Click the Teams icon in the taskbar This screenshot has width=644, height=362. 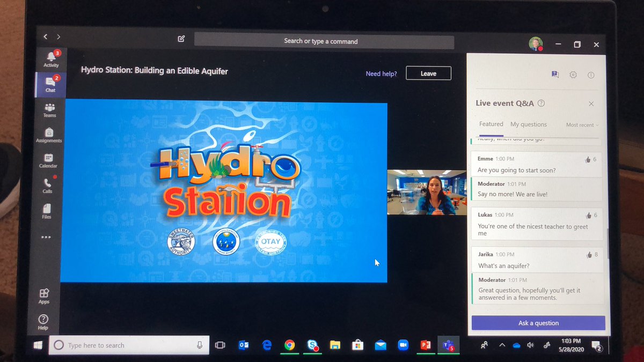(448, 345)
